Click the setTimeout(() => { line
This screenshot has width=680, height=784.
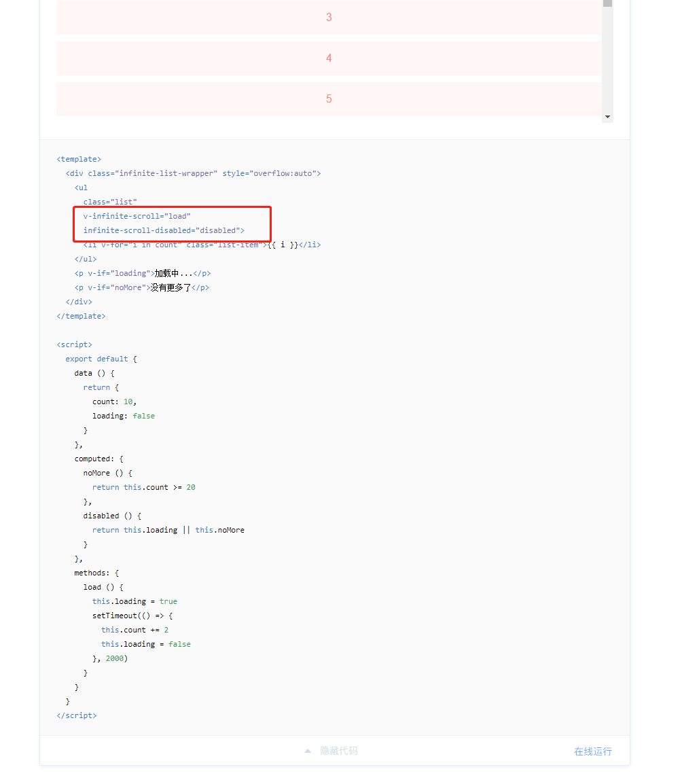click(x=132, y=616)
